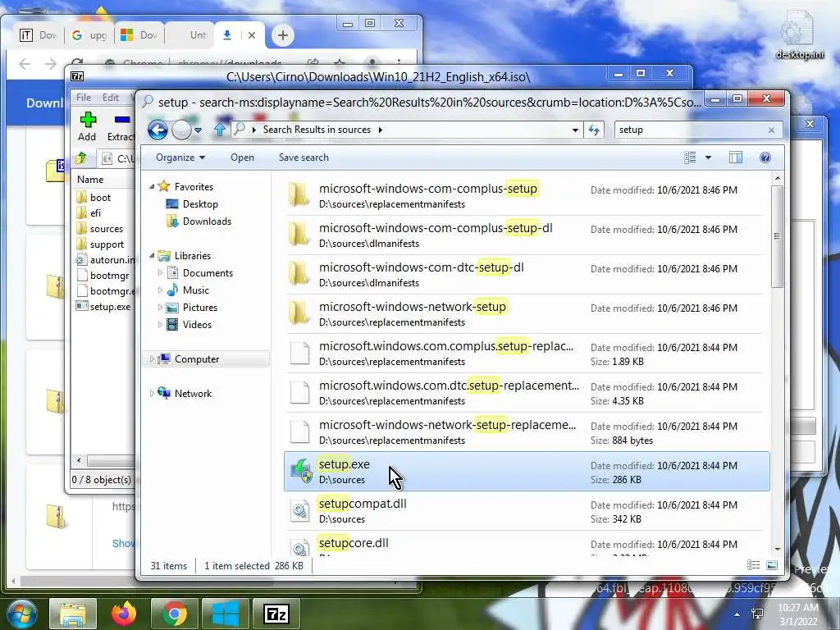Clear the setup search box with X

(x=771, y=130)
